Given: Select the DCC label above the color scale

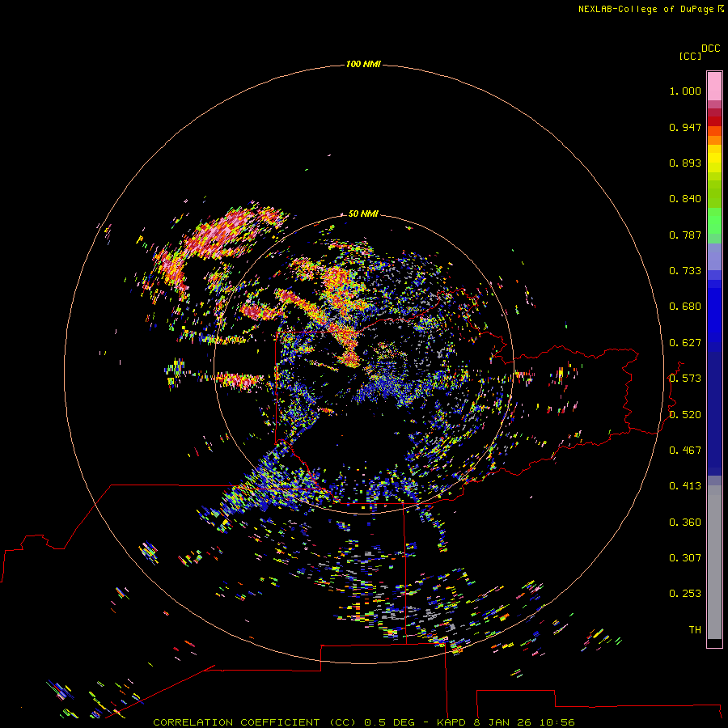Looking at the screenshot, I should click(x=710, y=49).
